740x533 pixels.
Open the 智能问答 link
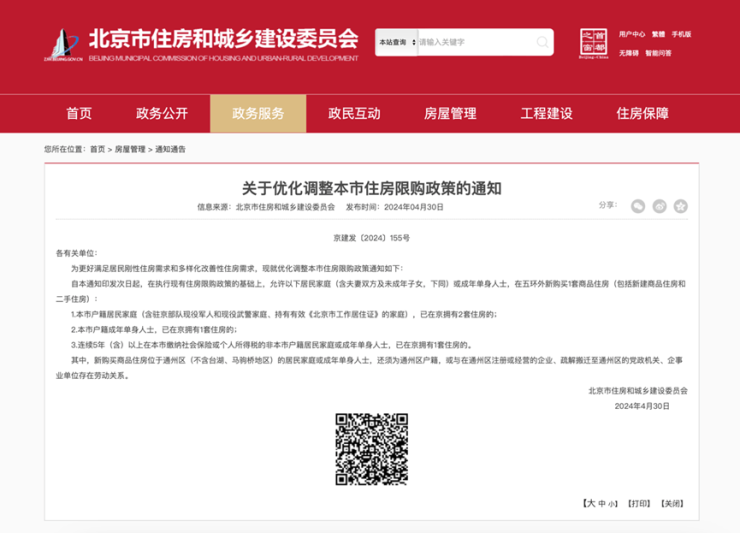click(658, 53)
